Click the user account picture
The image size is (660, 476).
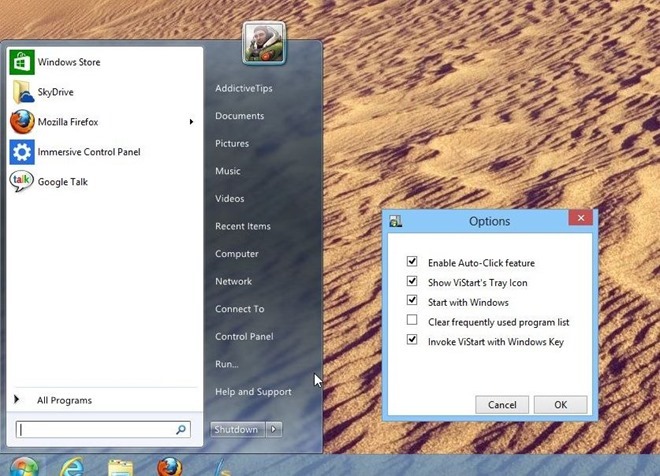pyautogui.click(x=264, y=43)
